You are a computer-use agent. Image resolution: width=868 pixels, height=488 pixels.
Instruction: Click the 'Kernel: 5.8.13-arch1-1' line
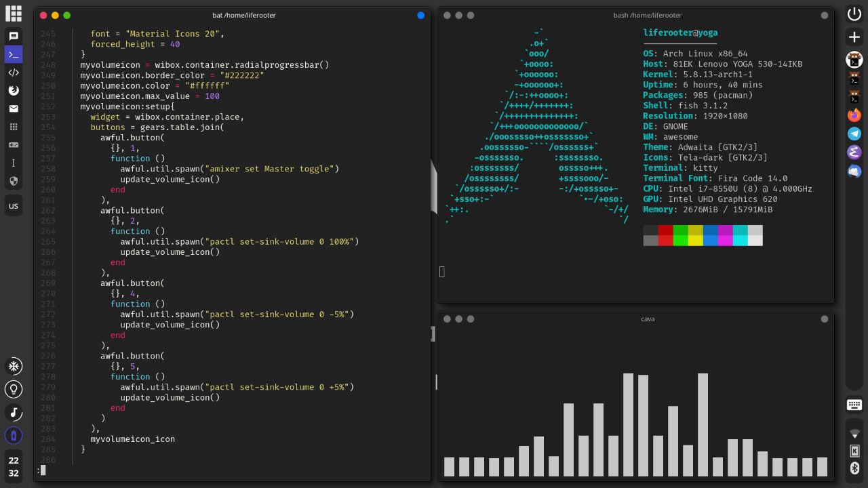coord(698,75)
